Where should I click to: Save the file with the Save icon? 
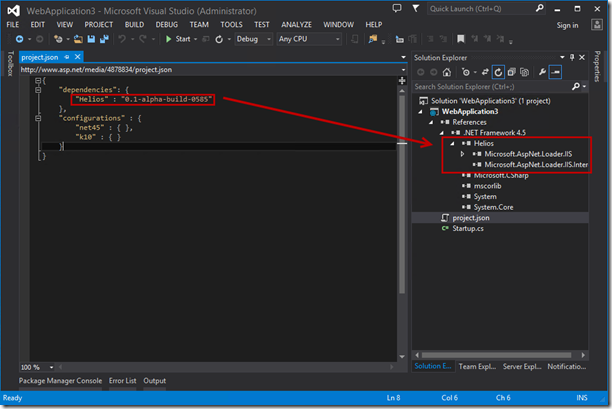pos(91,39)
